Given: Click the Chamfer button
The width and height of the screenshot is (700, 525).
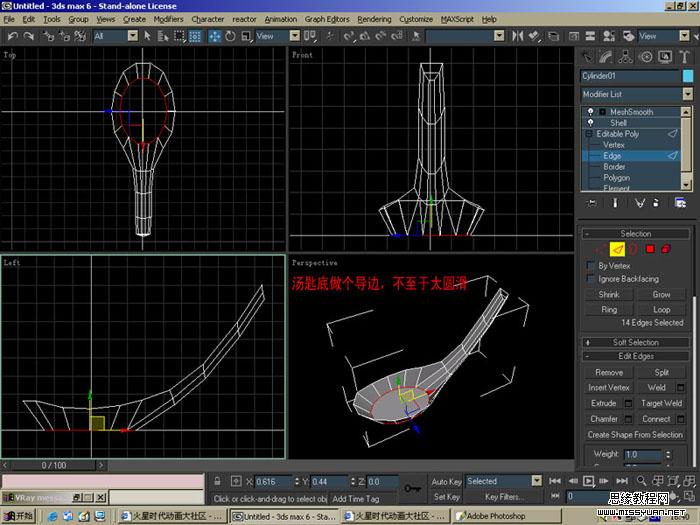Looking at the screenshot, I should pos(604,419).
